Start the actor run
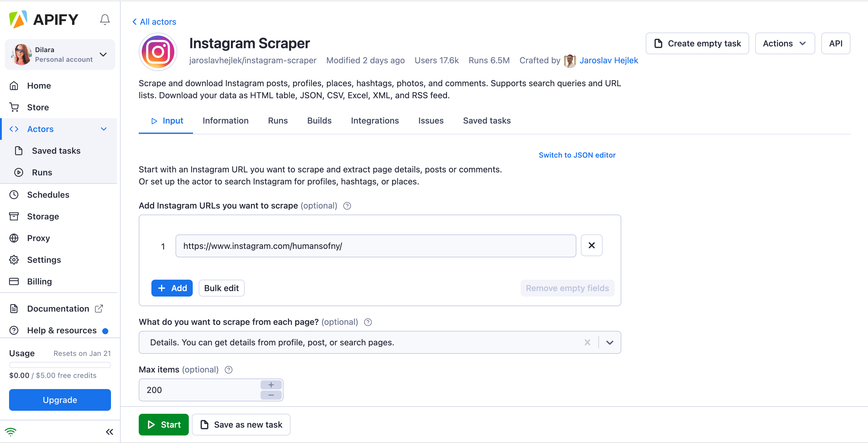 pyautogui.click(x=163, y=425)
